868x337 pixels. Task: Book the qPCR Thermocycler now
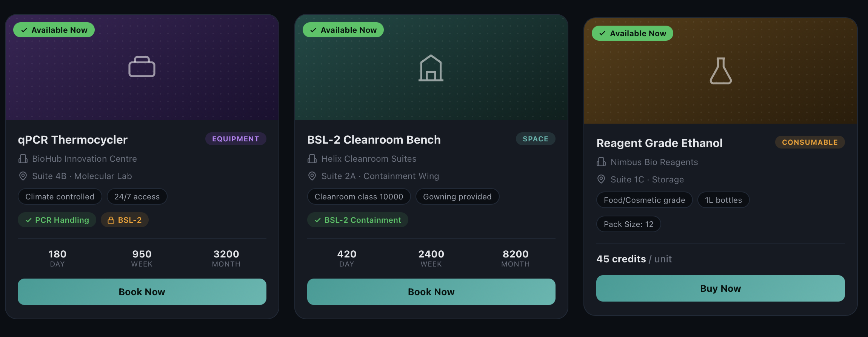point(142,292)
